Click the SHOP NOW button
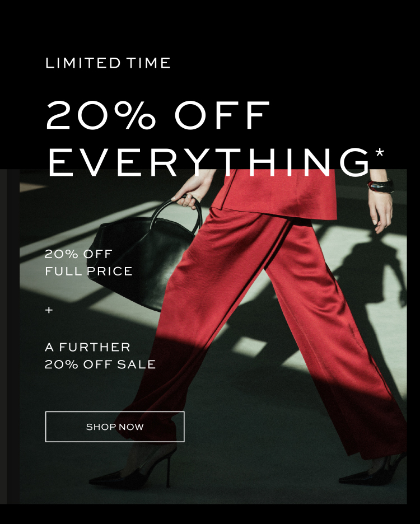Image resolution: width=420 pixels, height=524 pixels. click(x=115, y=427)
